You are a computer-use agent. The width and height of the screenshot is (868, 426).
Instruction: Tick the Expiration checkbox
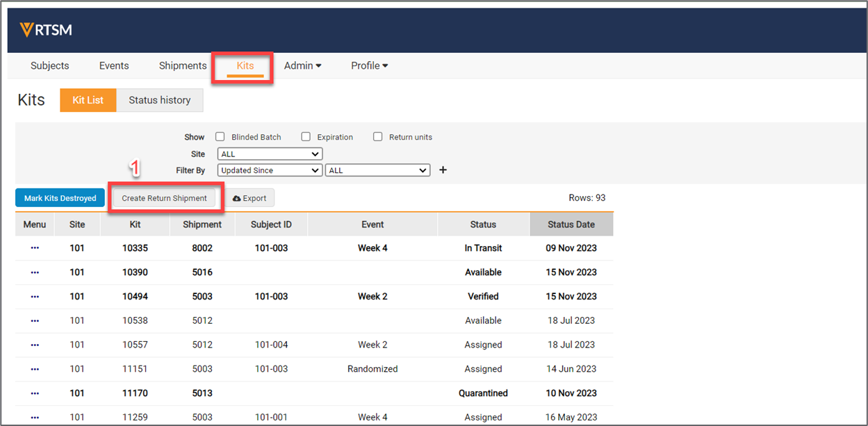(x=306, y=137)
